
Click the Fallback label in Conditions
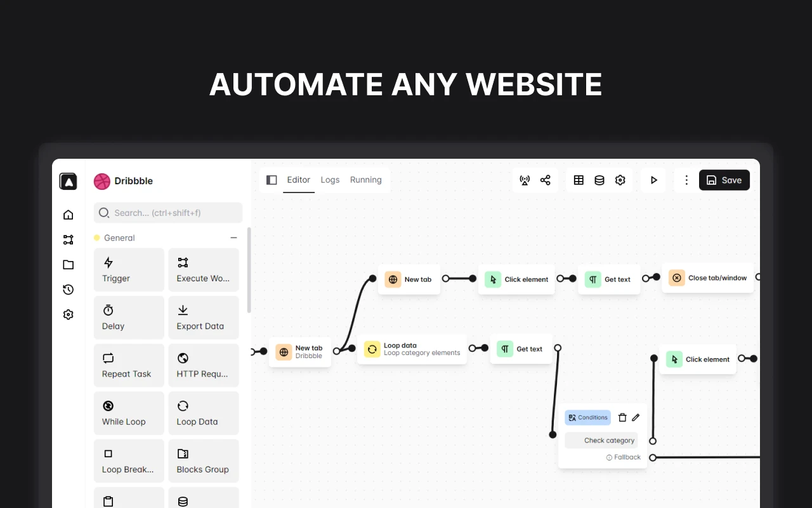624,457
